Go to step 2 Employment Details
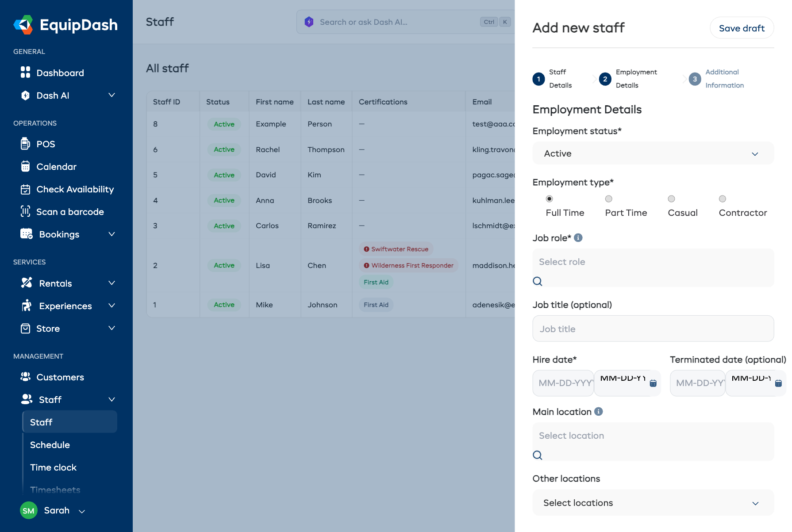 pos(628,79)
